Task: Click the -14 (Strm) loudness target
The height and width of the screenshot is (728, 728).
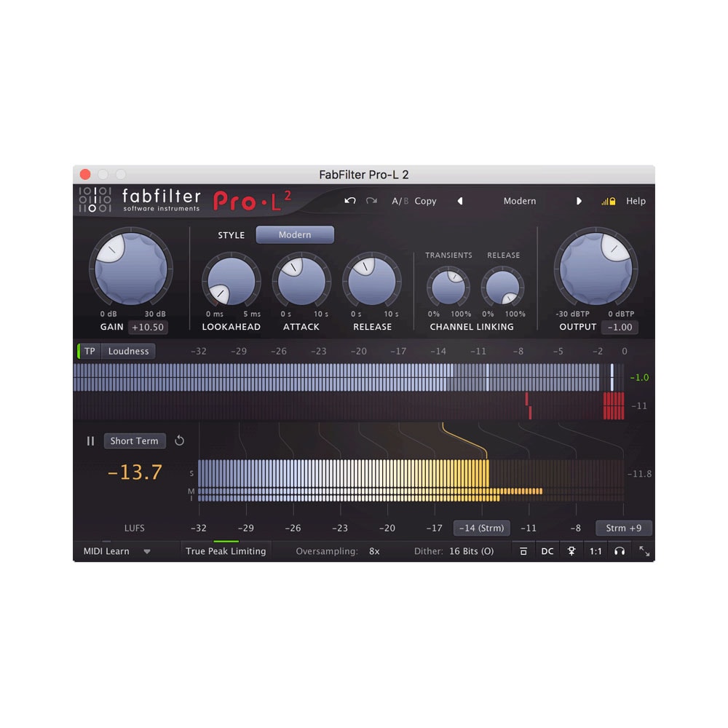Action: 481,528
